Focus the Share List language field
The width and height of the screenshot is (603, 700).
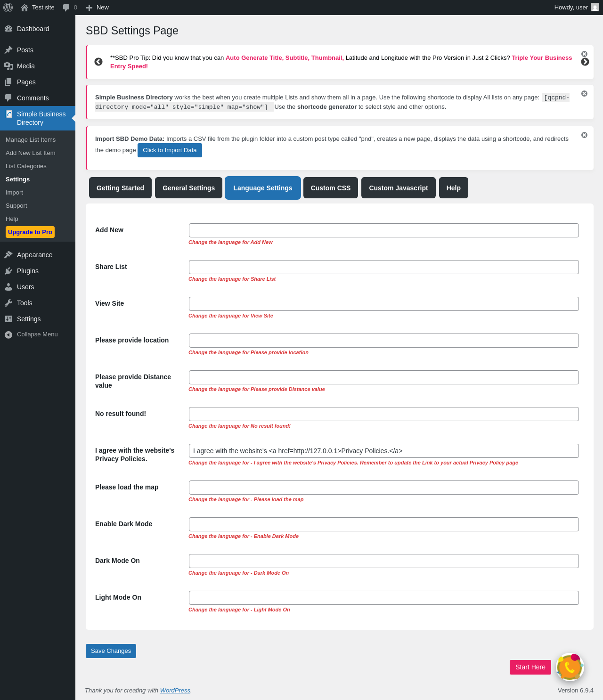(384, 267)
